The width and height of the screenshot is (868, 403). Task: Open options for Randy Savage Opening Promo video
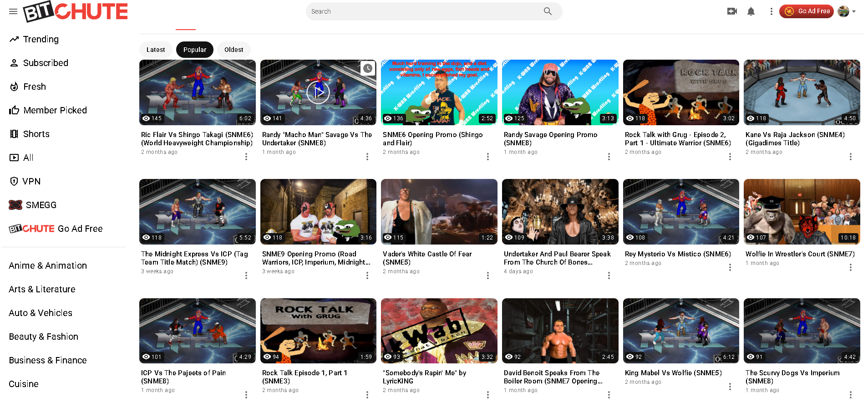pyautogui.click(x=609, y=157)
